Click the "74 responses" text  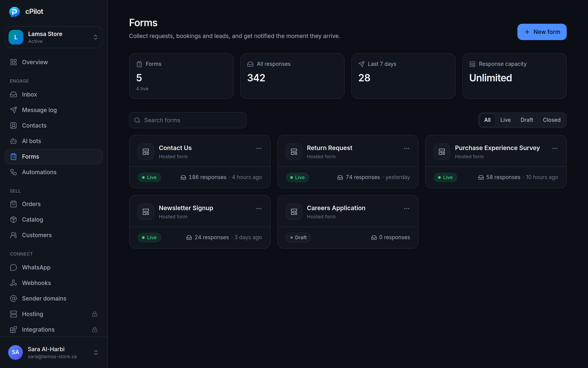pos(363,177)
